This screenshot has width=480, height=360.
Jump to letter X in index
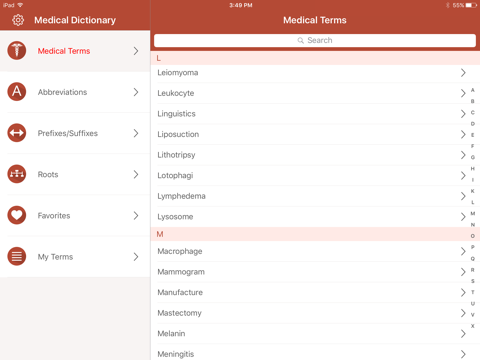(x=472, y=326)
